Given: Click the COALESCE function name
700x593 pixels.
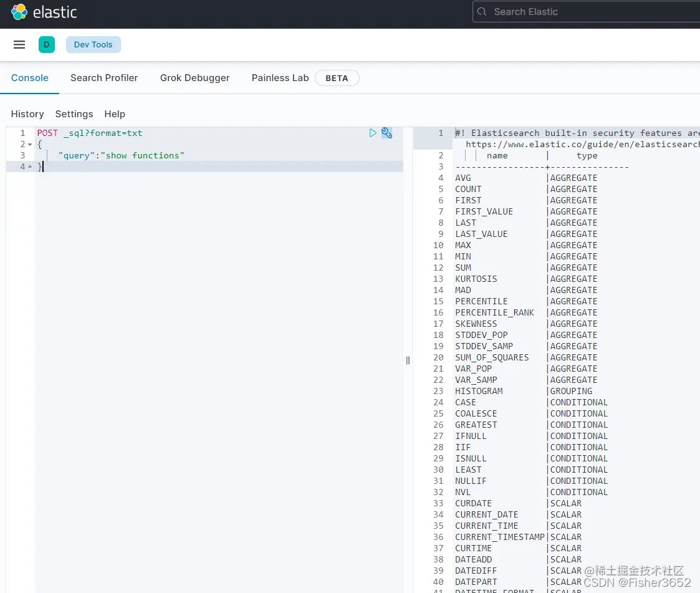Looking at the screenshot, I should click(x=476, y=413).
